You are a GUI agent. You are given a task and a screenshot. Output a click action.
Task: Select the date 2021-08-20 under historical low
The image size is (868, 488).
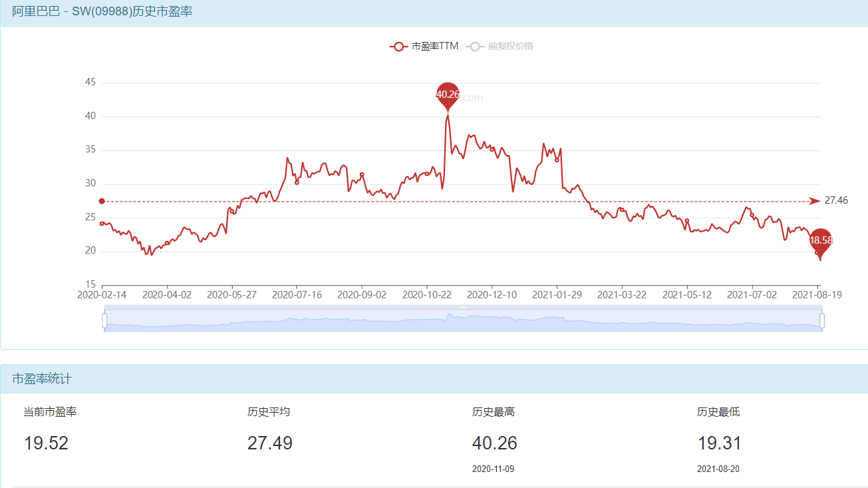718,469
